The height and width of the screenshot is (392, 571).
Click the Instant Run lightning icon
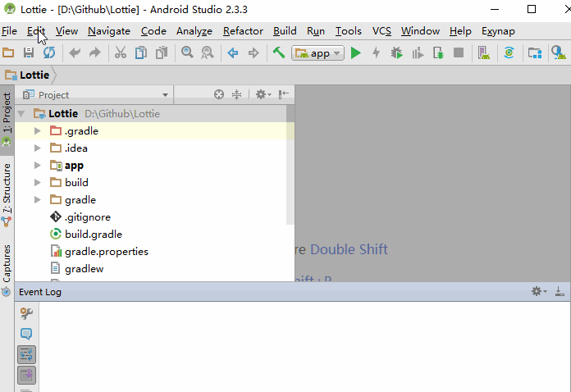[x=377, y=53]
